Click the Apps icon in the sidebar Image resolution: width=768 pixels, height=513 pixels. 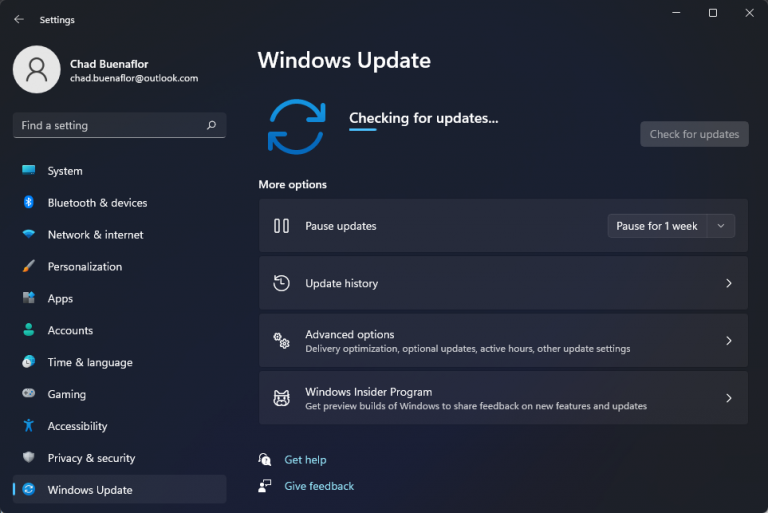coord(28,297)
